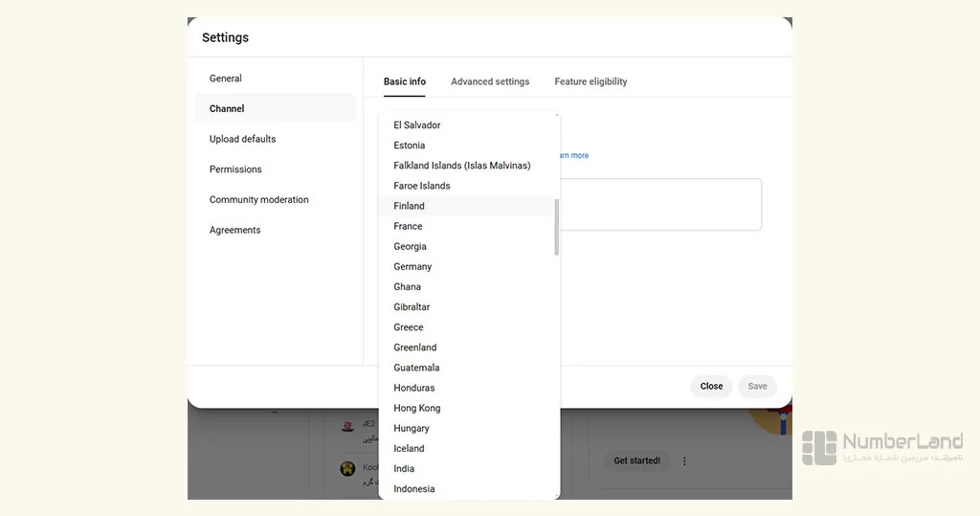Pick Georgia in country dropdown
This screenshot has width=980, height=516.
466,246
